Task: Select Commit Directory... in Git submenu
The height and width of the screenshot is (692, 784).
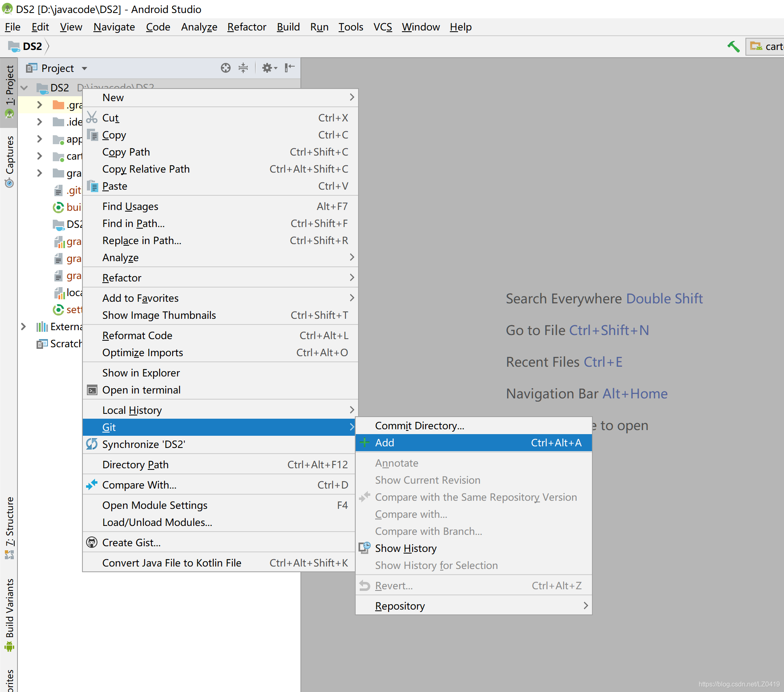Action: (x=474, y=426)
